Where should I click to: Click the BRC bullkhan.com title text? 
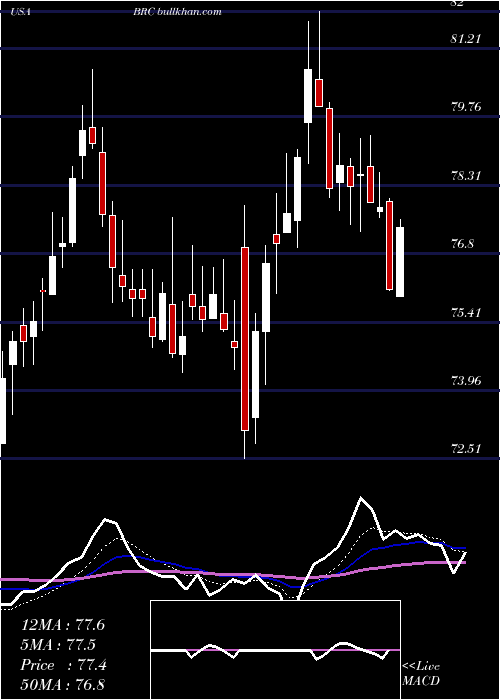[177, 12]
